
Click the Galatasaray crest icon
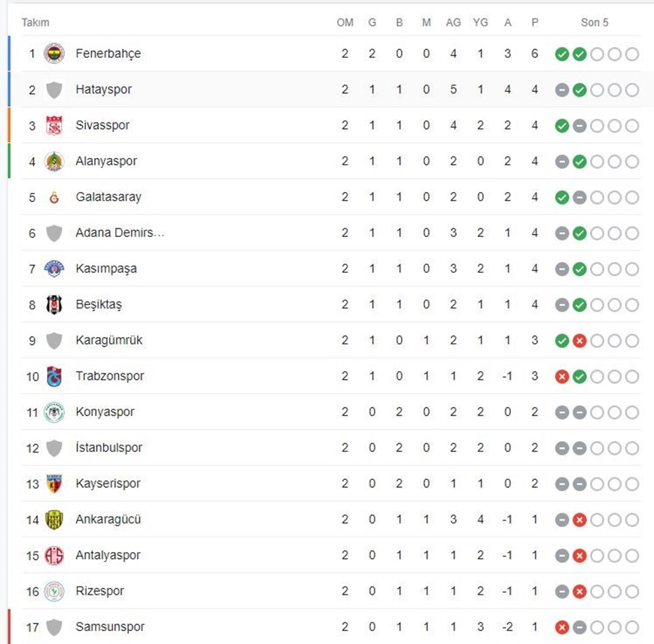point(54,197)
